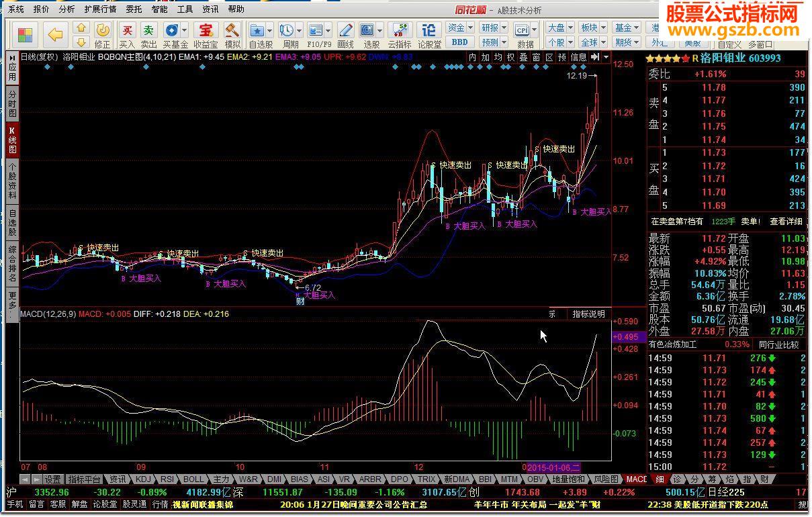Open the 选股 stock screener
The width and height of the screenshot is (812, 517).
pyautogui.click(x=371, y=35)
